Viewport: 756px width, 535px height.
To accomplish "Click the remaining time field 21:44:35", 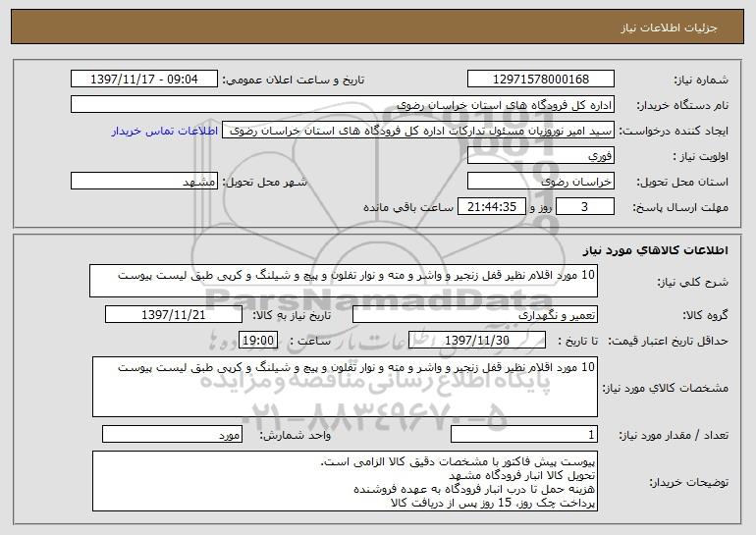I will [x=491, y=207].
